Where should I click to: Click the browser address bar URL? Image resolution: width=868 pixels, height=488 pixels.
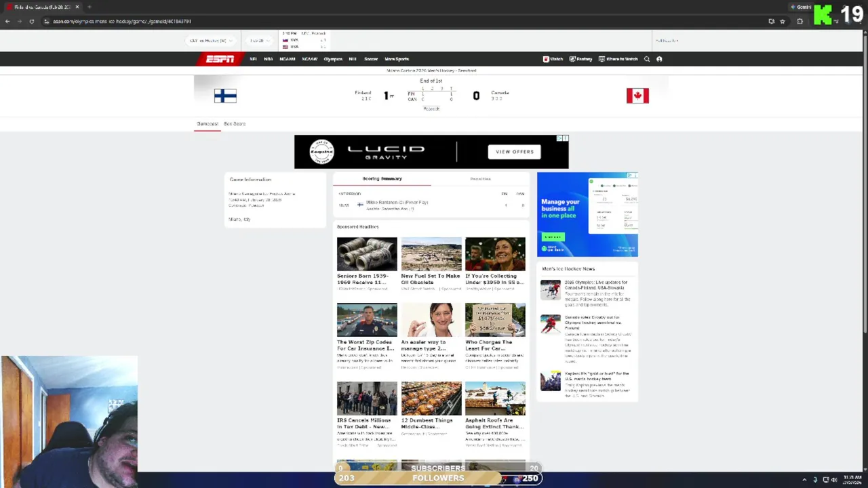coord(122,21)
